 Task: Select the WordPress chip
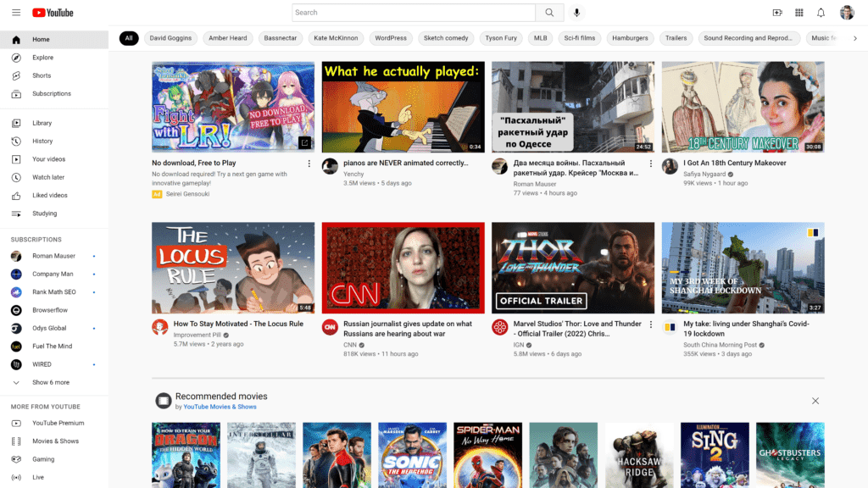(390, 38)
